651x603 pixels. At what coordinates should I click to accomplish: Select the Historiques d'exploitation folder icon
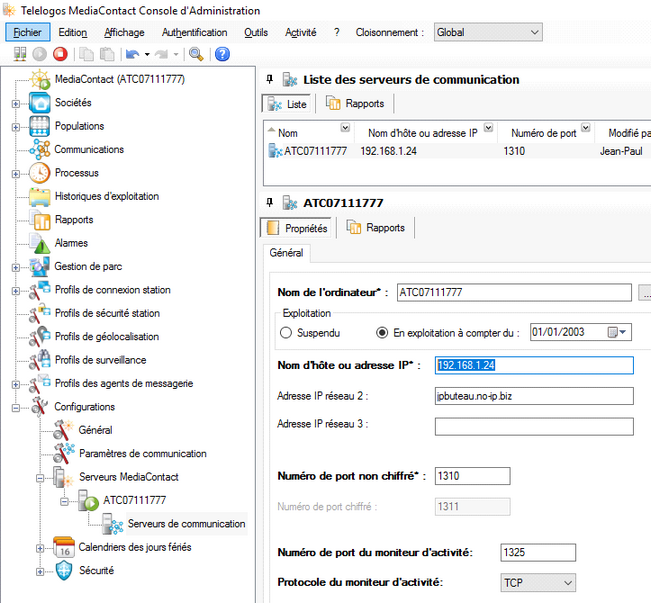click(40, 196)
